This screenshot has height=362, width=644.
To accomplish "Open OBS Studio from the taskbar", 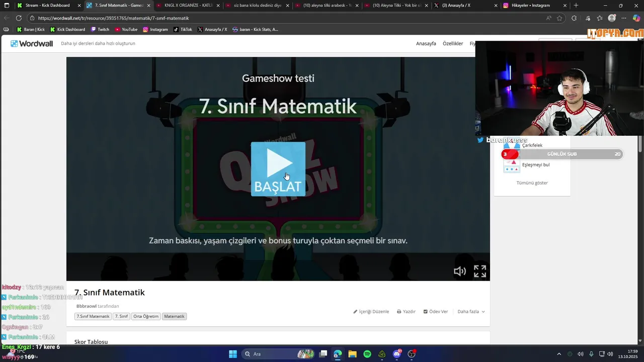I will click(412, 354).
